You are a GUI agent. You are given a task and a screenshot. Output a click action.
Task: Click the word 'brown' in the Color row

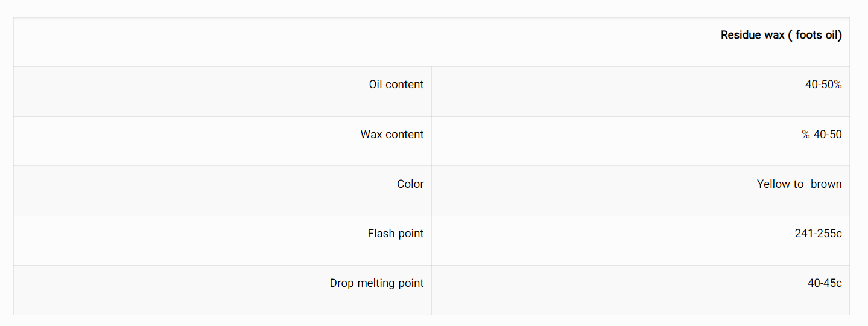click(826, 184)
